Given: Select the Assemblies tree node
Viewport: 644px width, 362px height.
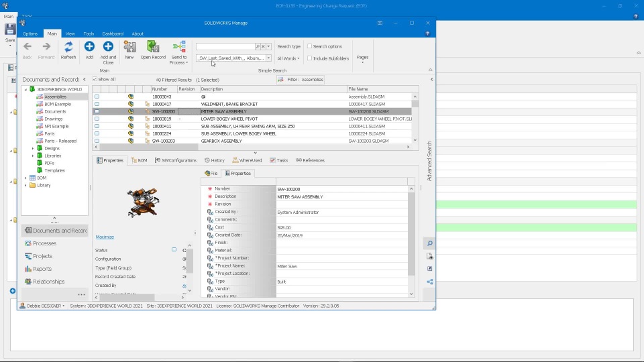Looking at the screenshot, I should pos(55,97).
